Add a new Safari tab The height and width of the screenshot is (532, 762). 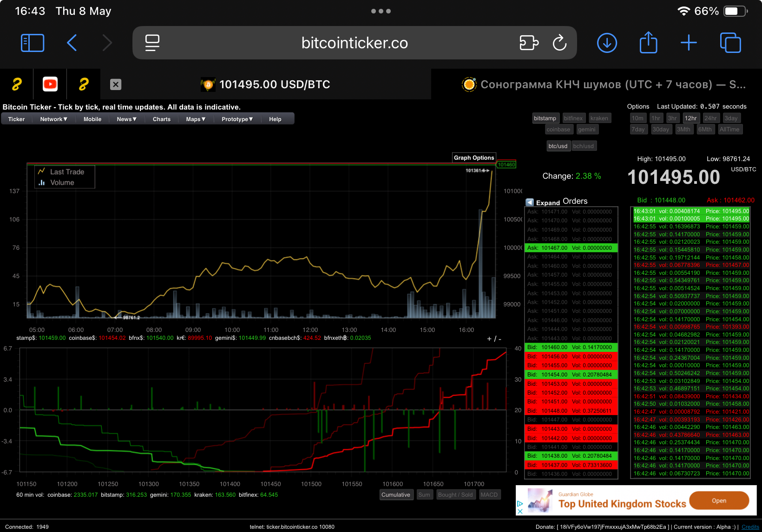click(689, 43)
